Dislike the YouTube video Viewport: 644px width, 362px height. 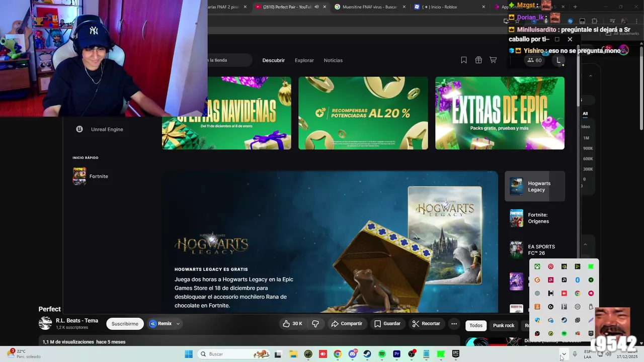[x=315, y=324]
